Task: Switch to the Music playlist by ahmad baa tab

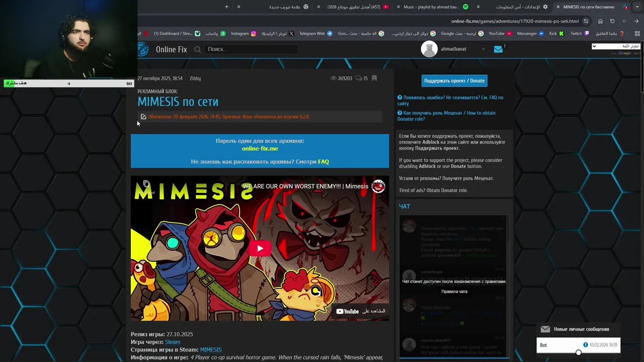Action: 434,7
